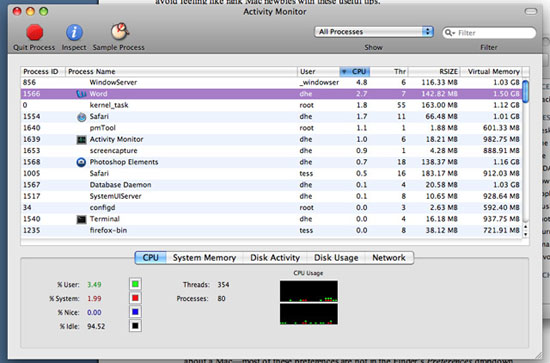Click the green % User color swatch
The image size is (550, 363).
click(135, 284)
